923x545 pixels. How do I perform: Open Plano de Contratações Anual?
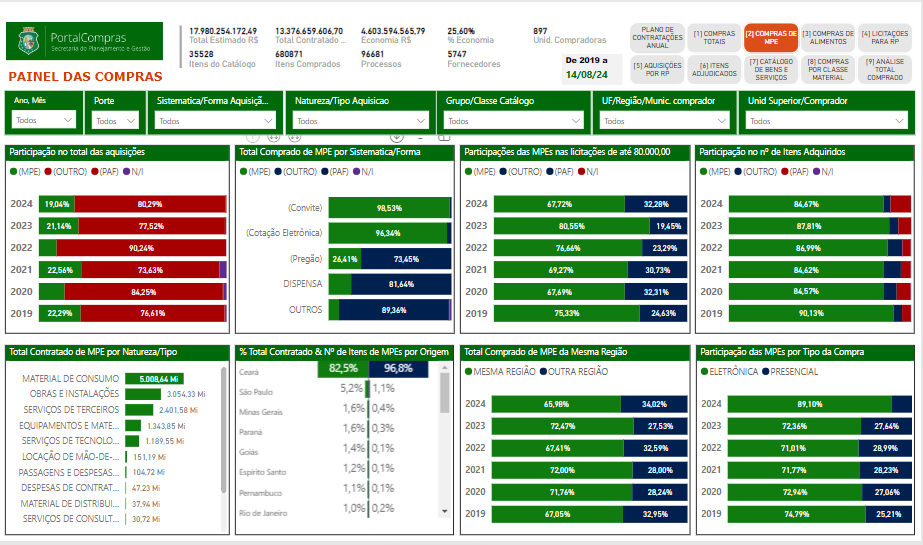[x=657, y=38]
